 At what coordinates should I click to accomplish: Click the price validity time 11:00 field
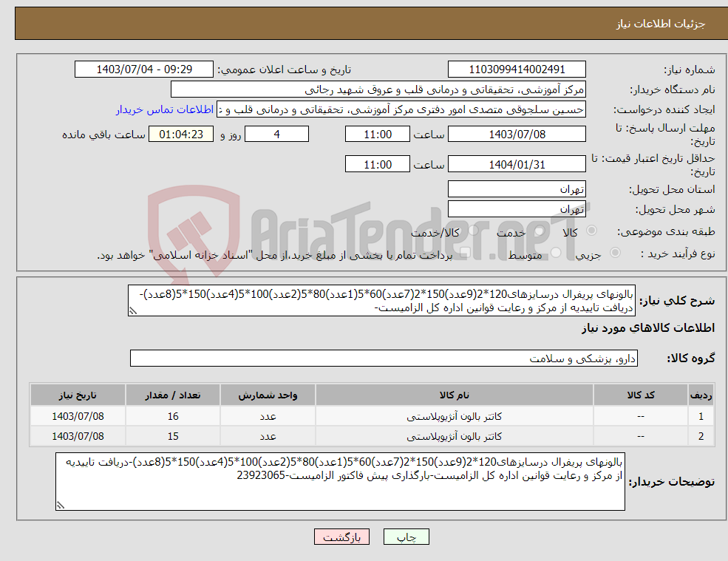click(x=378, y=164)
